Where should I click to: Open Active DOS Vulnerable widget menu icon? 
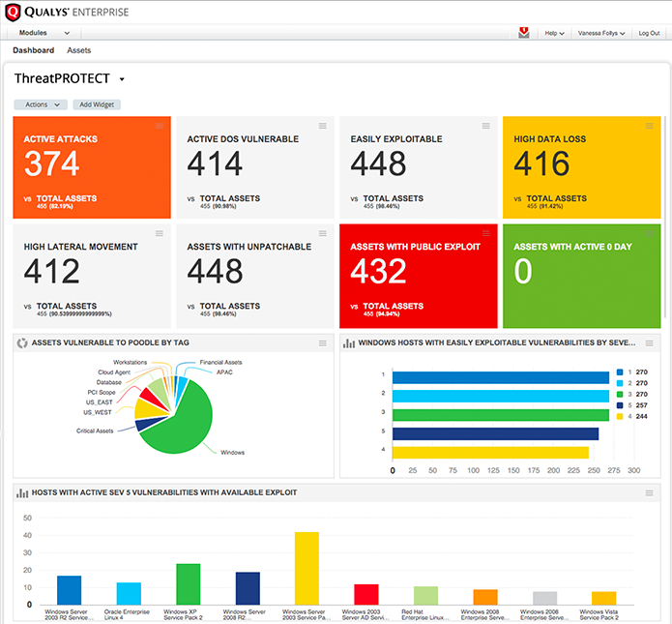point(323,126)
